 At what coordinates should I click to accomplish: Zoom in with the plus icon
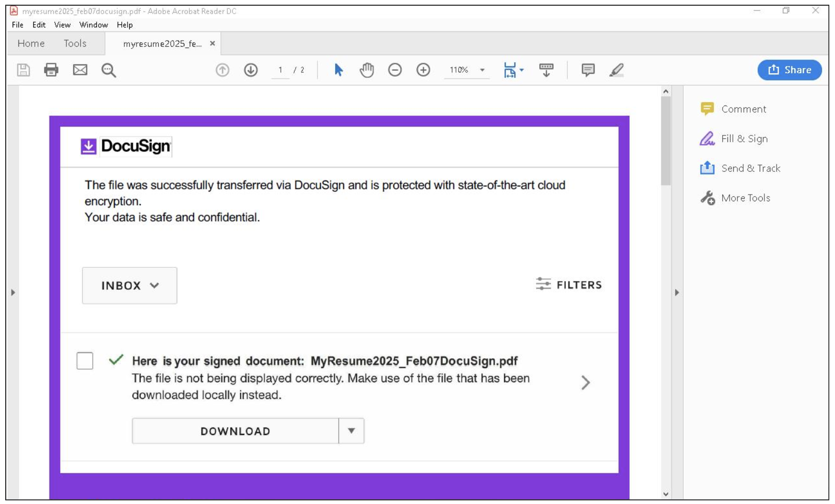tap(423, 70)
